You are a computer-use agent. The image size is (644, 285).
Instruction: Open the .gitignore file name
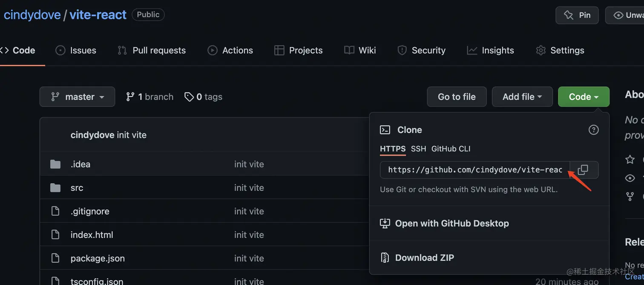coord(90,211)
